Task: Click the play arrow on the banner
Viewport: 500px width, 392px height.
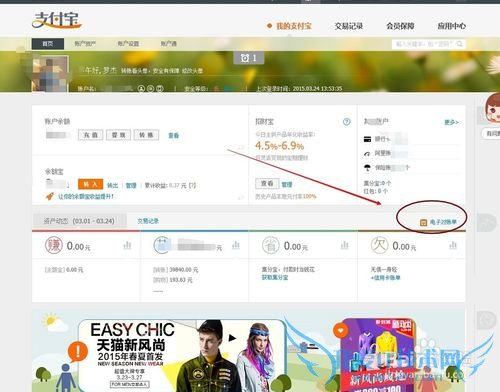Action: click(232, 338)
